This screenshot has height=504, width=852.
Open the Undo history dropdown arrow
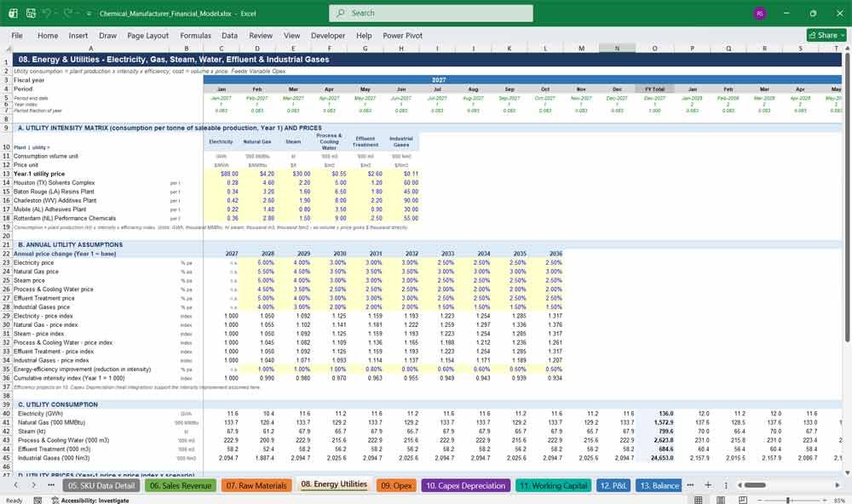point(56,14)
